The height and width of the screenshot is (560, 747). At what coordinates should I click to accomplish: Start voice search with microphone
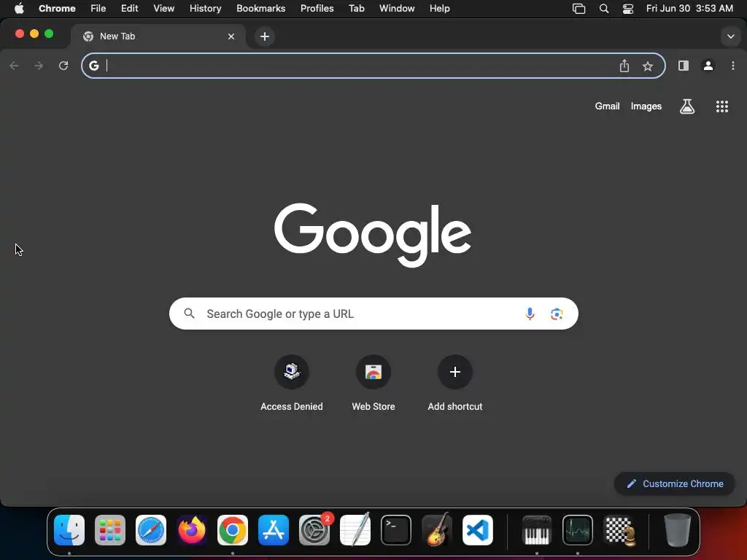pos(530,314)
